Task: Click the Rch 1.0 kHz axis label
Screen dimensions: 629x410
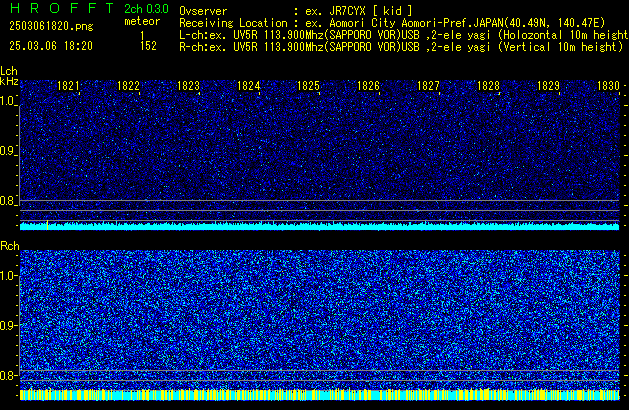Action: point(8,276)
